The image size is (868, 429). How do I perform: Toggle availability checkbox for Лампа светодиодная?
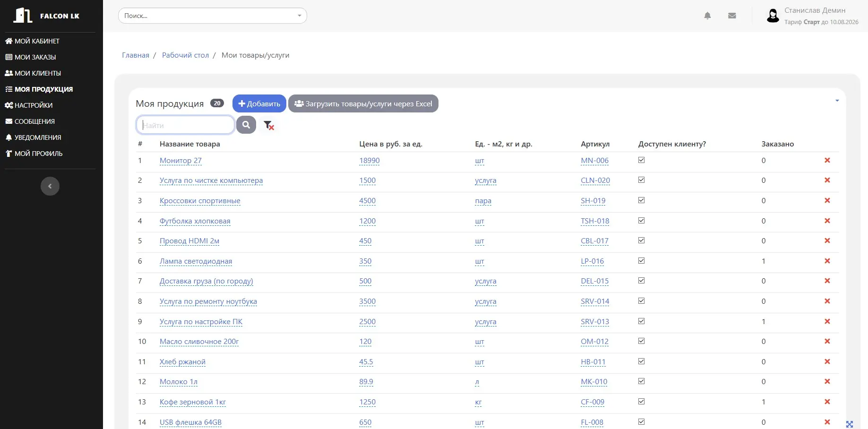641,260
